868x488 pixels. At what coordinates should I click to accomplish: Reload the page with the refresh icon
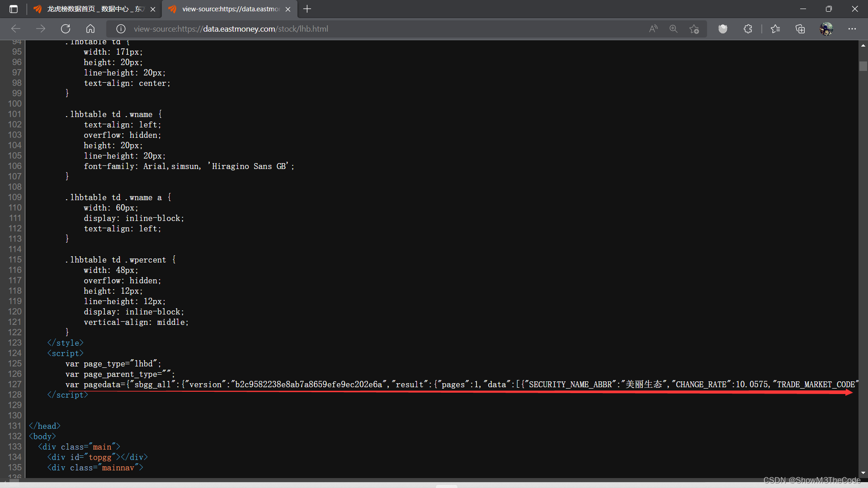66,29
